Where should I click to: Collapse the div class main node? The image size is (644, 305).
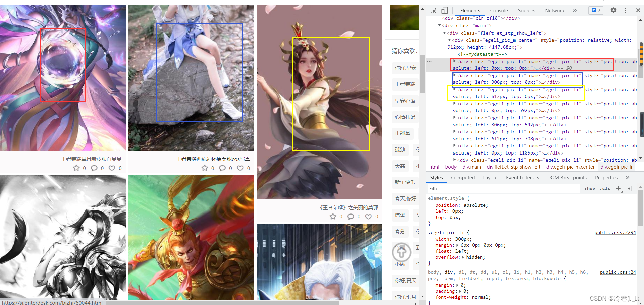pyautogui.click(x=440, y=25)
